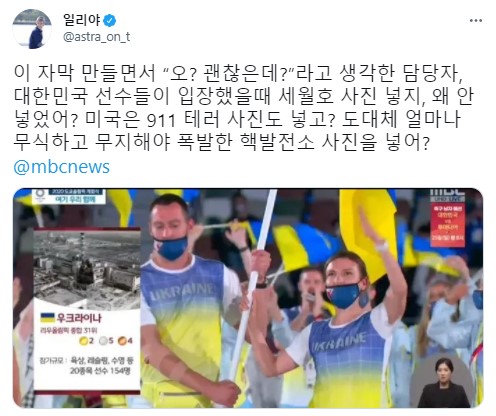496x416 pixels.
Task: Click the gold medal icon showing 2
Action: pos(83,341)
